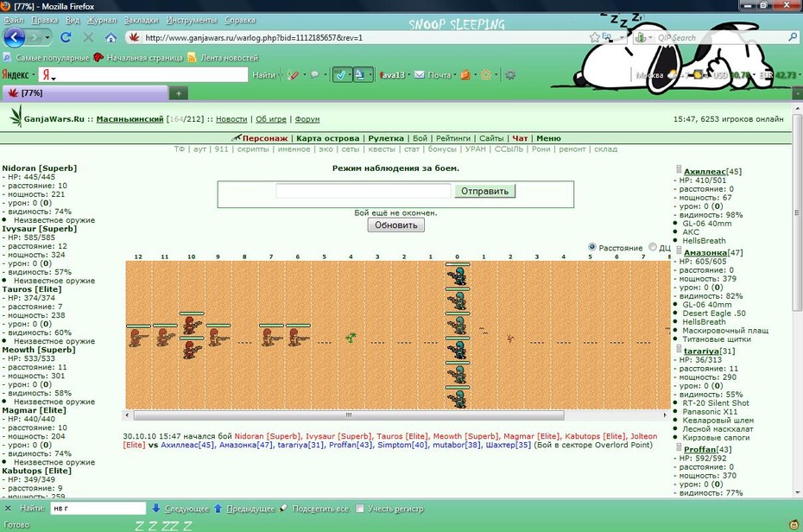Open Почта mail icon in Yandex bar

coord(434,75)
